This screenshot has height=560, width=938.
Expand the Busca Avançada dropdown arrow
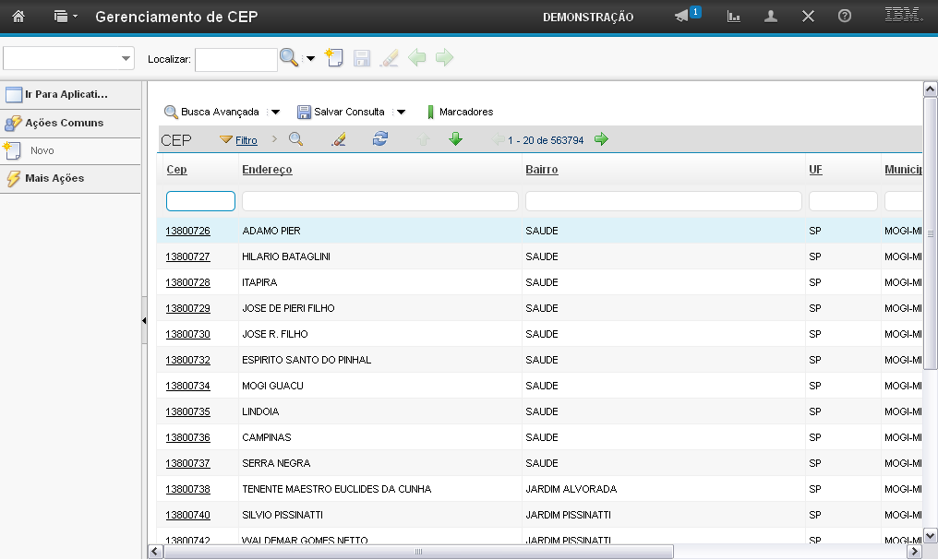point(275,112)
